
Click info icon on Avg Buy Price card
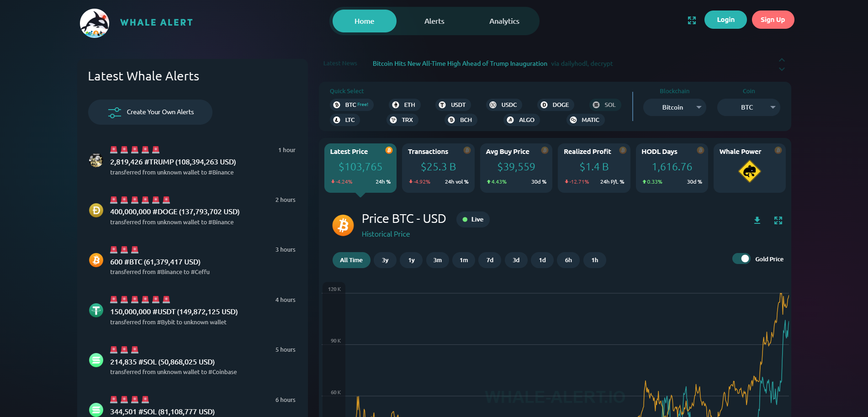point(545,150)
